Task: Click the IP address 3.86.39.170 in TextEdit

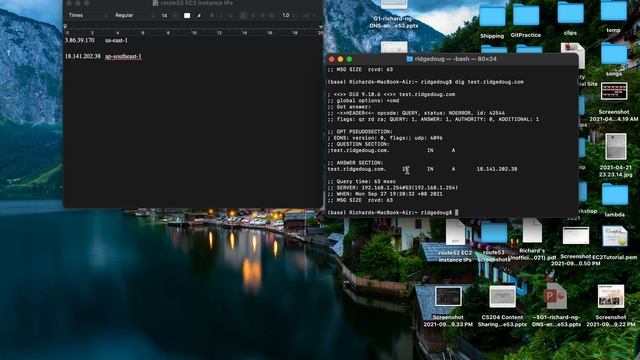Action: [80, 40]
